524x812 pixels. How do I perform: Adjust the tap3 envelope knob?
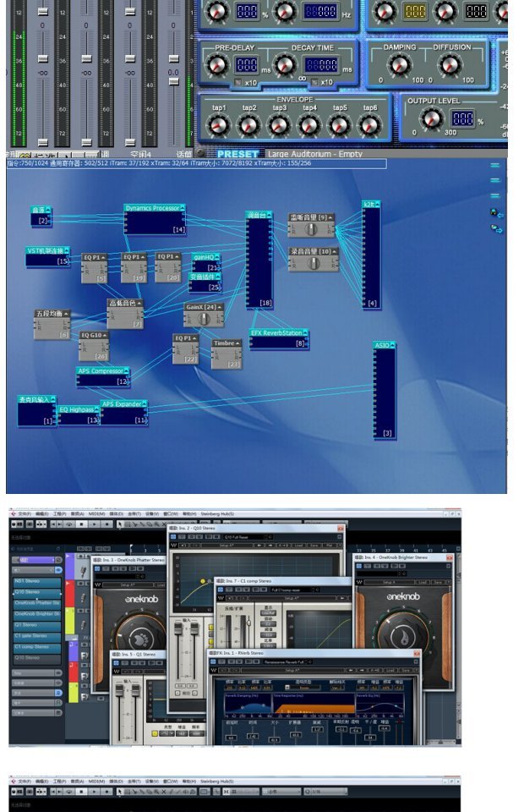pos(279,125)
